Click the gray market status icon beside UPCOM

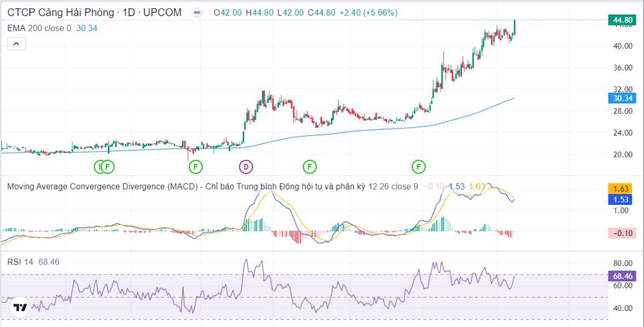coord(197,12)
